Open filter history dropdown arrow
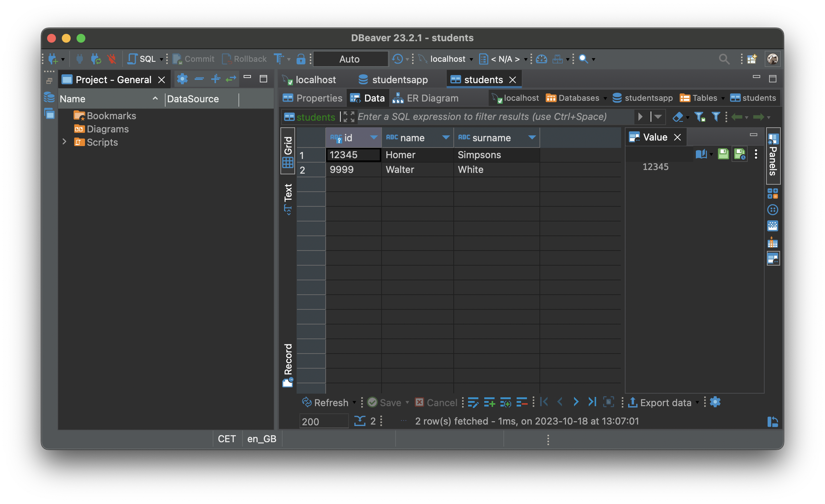The image size is (825, 504). tap(658, 117)
